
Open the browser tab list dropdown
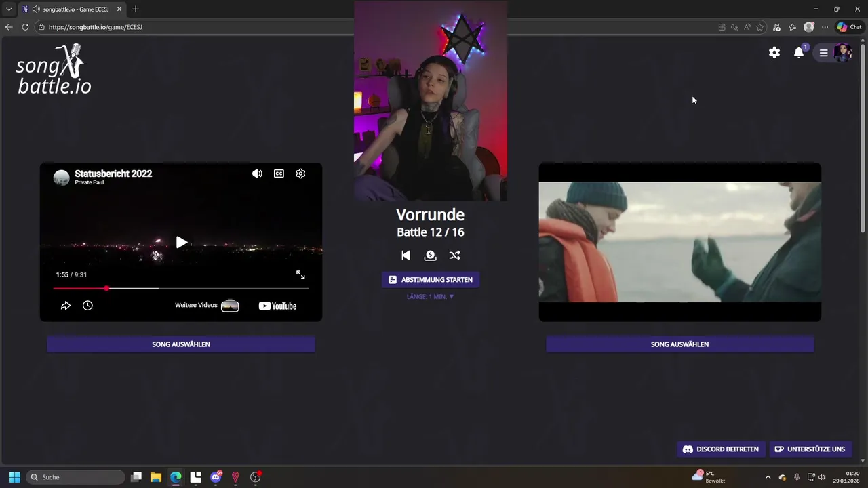click(9, 9)
